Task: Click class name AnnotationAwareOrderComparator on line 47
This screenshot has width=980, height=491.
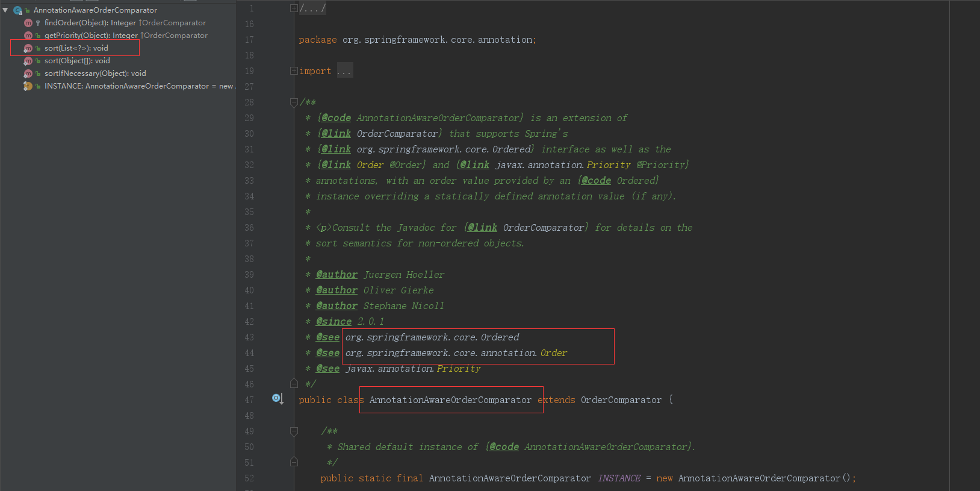Action: [x=450, y=400]
